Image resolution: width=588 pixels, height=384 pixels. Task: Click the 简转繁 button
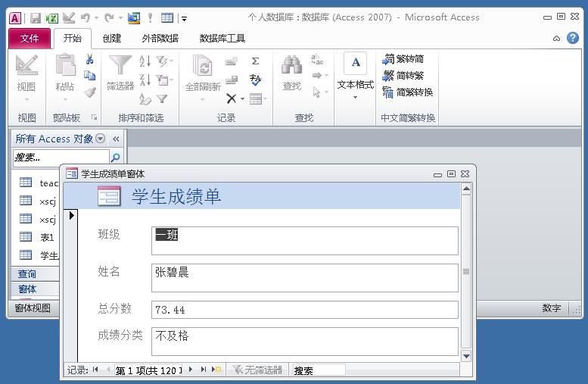pos(403,76)
